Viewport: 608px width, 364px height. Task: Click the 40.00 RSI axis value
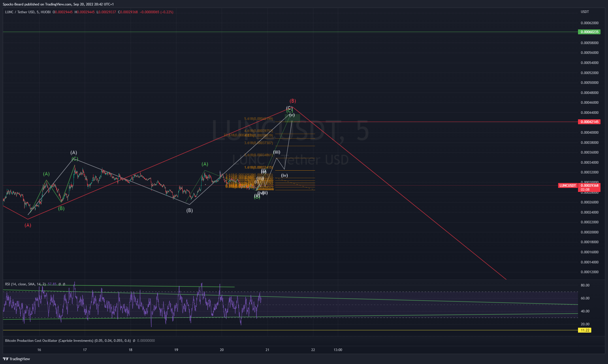click(x=585, y=311)
